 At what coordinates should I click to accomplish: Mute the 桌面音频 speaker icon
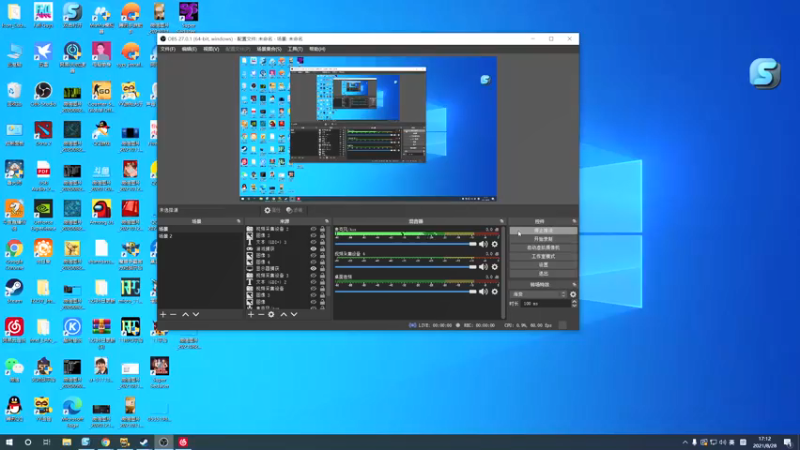[x=483, y=291]
